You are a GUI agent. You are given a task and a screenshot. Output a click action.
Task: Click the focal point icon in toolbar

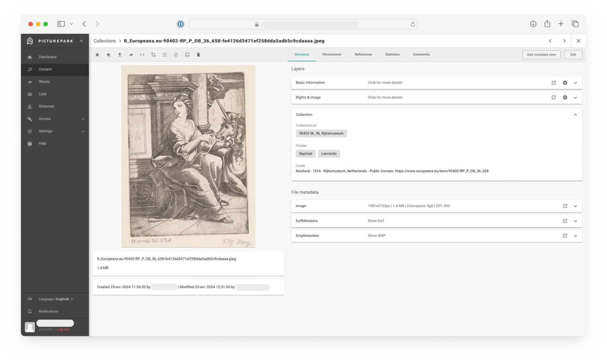pyautogui.click(x=165, y=55)
